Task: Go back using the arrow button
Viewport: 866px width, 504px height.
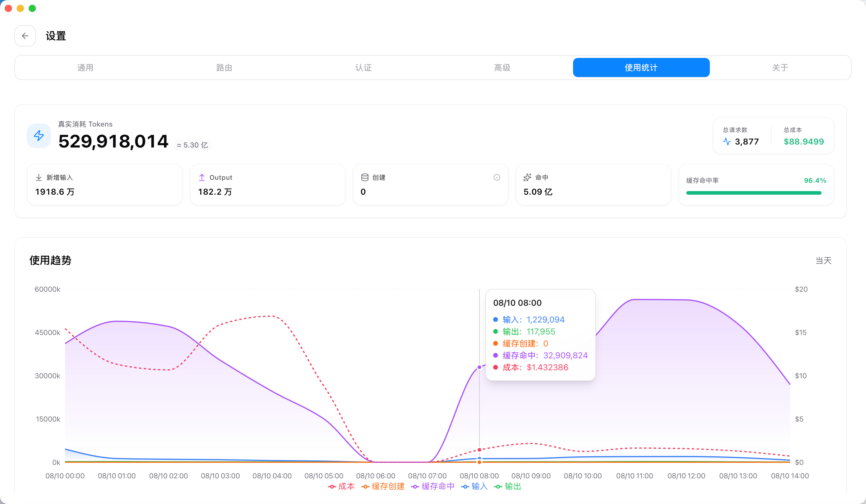Action: 25,36
